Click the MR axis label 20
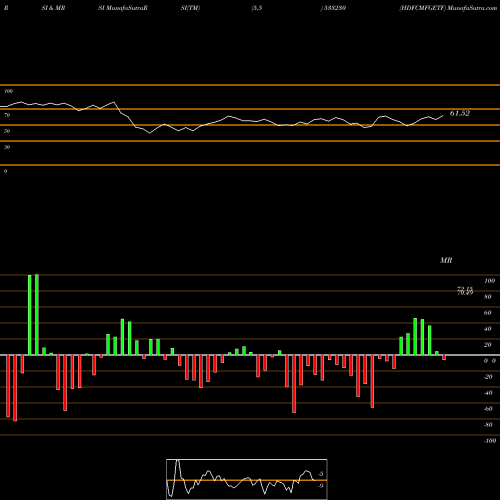This screenshot has height=500, width=500. pos(488,345)
